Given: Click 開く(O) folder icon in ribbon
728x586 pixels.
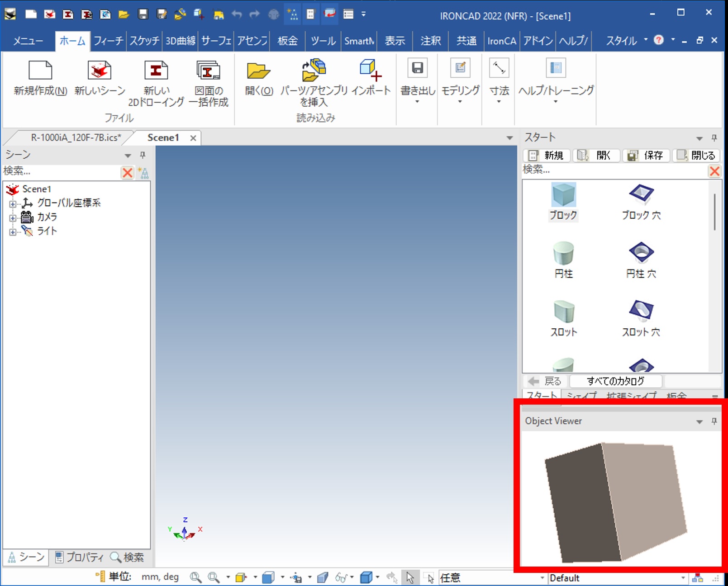Looking at the screenshot, I should pyautogui.click(x=259, y=78).
